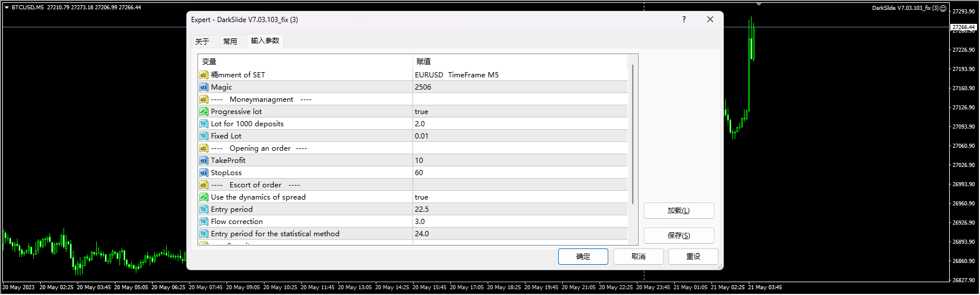This screenshot has height=295, width=980.
Task: Click the double icon next to Lot for 1000 deposits
Action: tap(203, 124)
